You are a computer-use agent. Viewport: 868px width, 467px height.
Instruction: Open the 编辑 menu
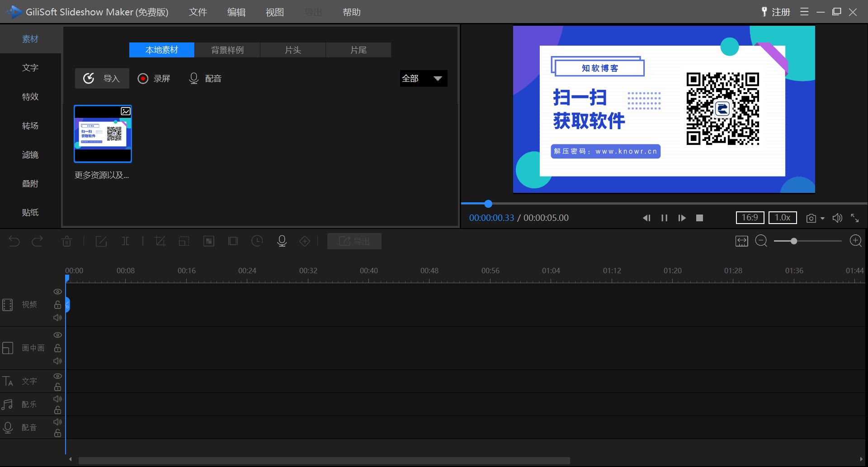click(236, 12)
